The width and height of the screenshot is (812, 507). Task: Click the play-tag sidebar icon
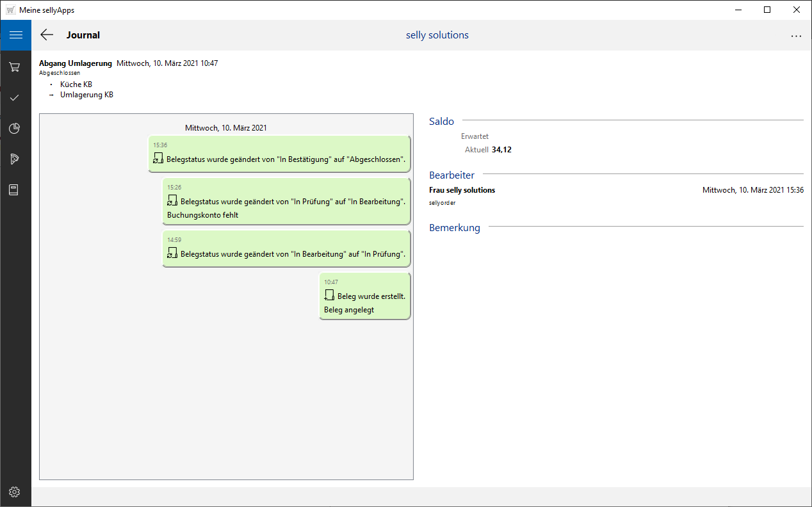15,159
